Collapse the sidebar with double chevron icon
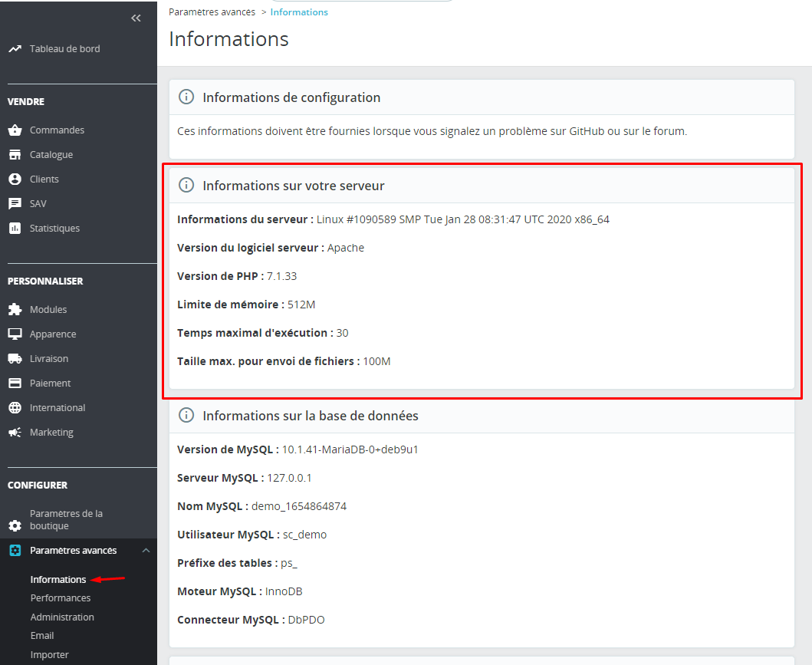Image resolution: width=812 pixels, height=665 pixels. pos(136,18)
